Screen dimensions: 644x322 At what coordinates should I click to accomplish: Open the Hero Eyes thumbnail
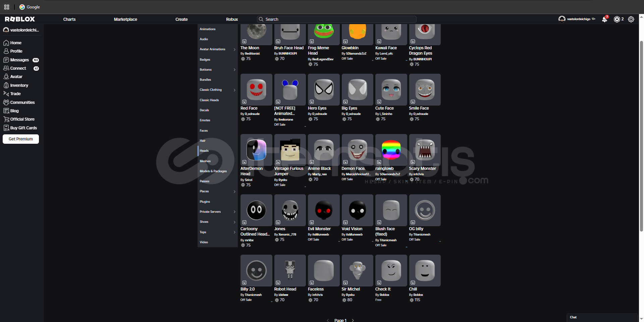pyautogui.click(x=324, y=89)
